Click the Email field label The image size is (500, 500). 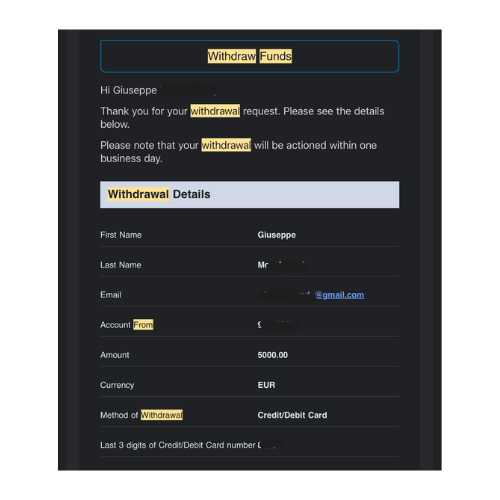(111, 295)
